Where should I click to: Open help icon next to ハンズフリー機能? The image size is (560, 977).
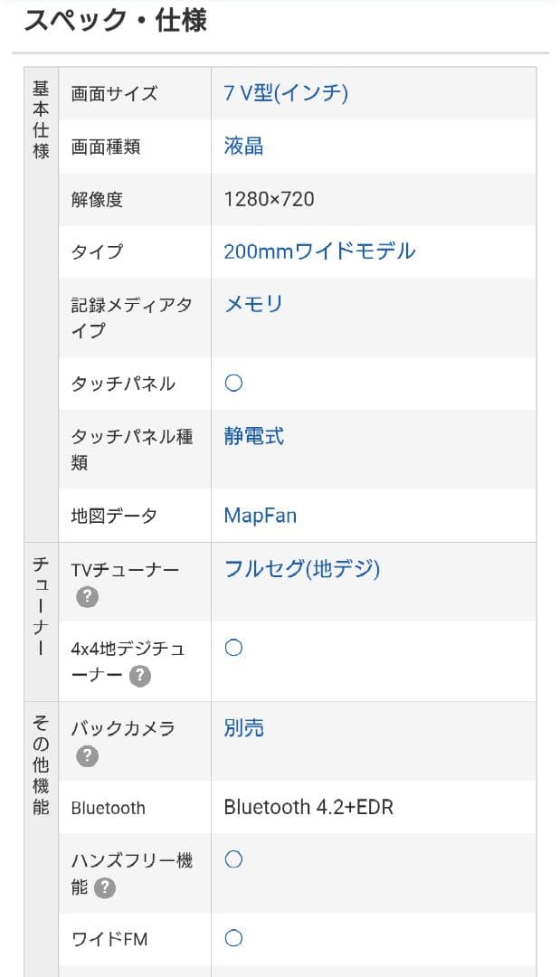tap(105, 887)
